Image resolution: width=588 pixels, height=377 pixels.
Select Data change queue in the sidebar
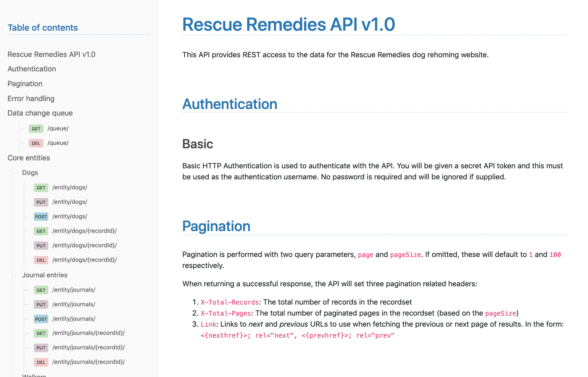40,113
